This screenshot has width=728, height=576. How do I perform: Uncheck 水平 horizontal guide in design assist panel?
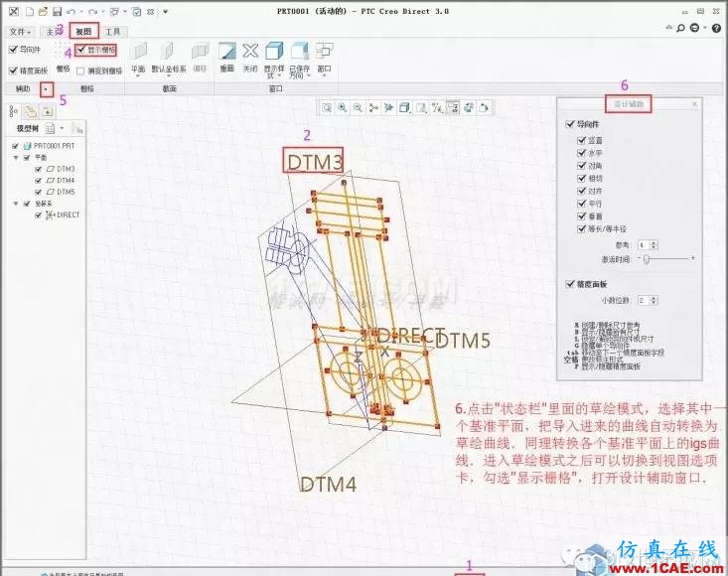coord(581,153)
